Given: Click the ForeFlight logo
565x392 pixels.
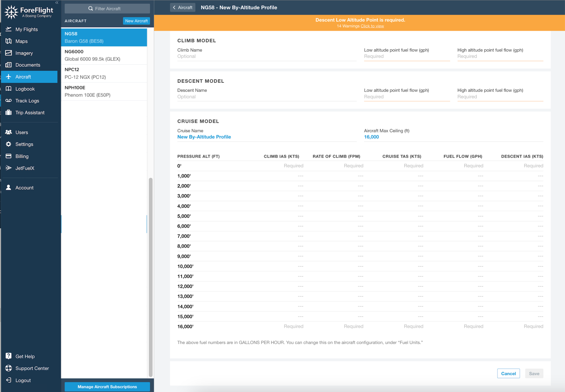Looking at the screenshot, I should click(29, 12).
